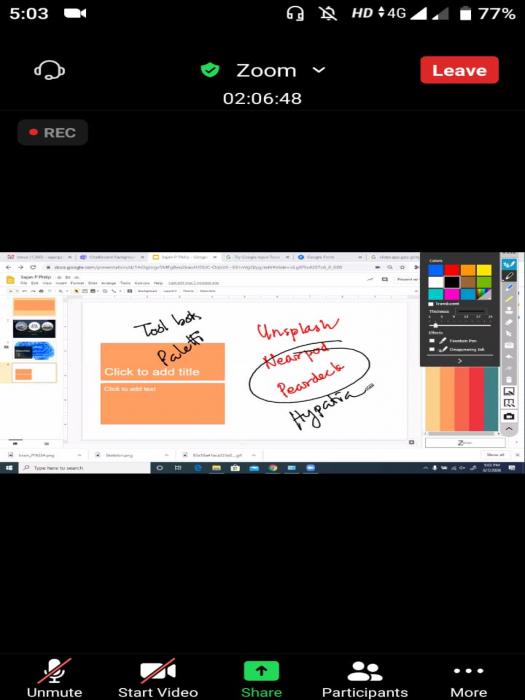The width and height of the screenshot is (525, 700).
Task: Select the pen tool in annotation toolbar
Action: point(509,276)
